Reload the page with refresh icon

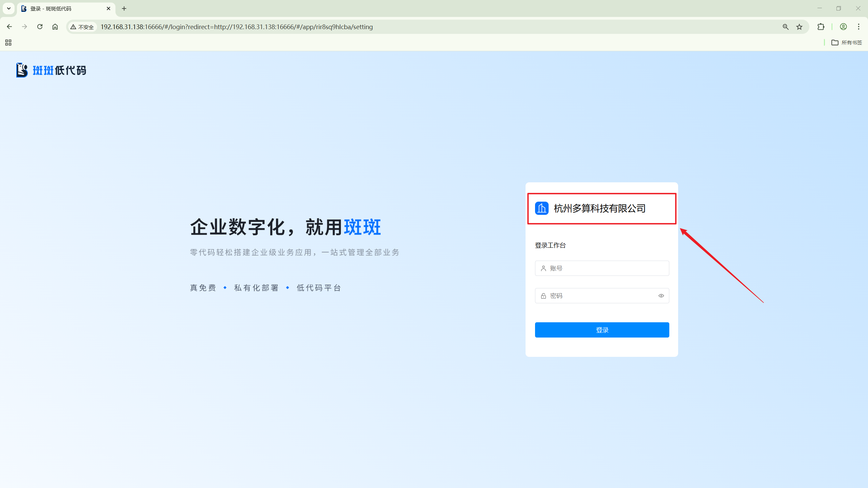pyautogui.click(x=40, y=27)
